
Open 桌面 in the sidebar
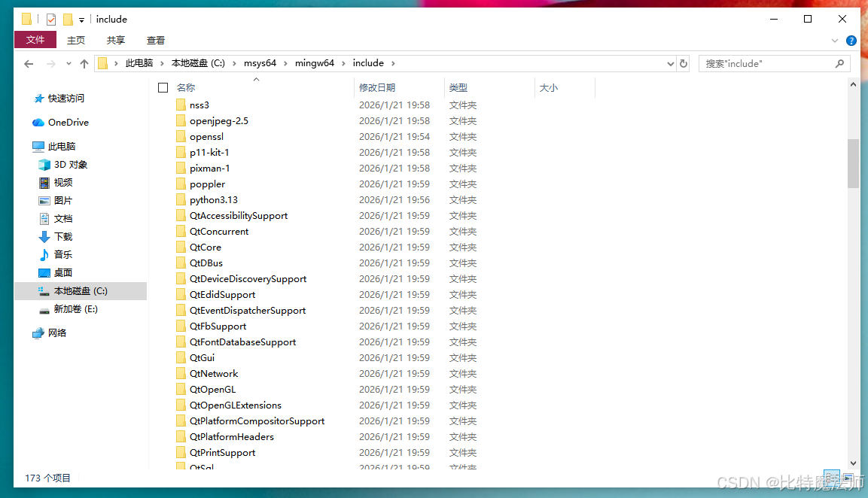pos(63,273)
